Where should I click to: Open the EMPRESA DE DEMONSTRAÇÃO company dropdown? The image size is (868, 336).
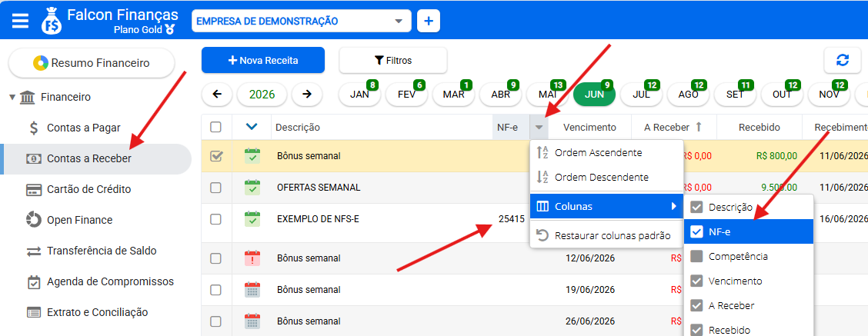302,21
